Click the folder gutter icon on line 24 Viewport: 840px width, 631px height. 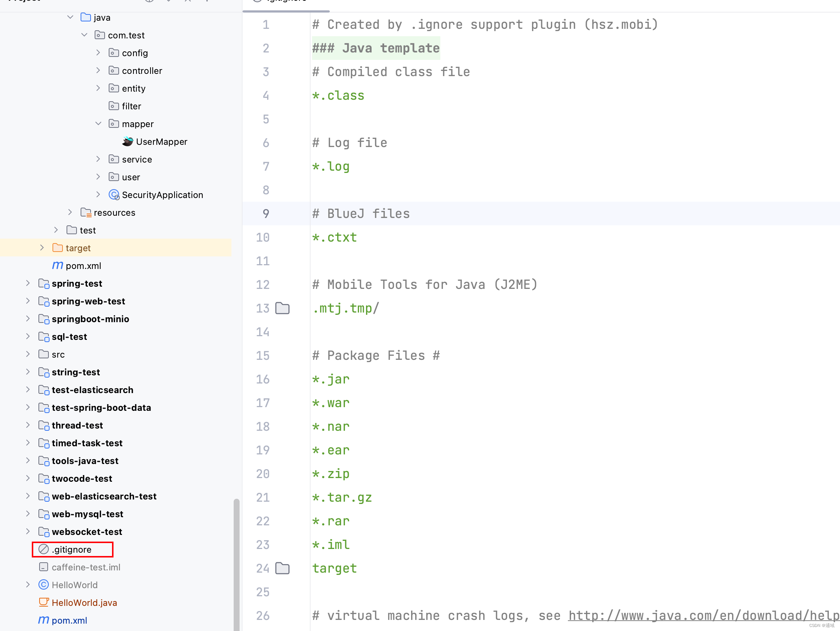(x=282, y=569)
